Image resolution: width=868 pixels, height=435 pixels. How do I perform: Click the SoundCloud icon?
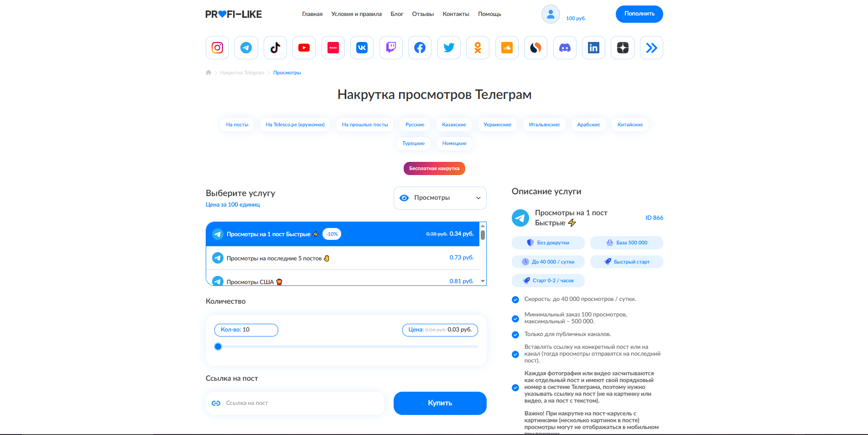click(x=507, y=48)
